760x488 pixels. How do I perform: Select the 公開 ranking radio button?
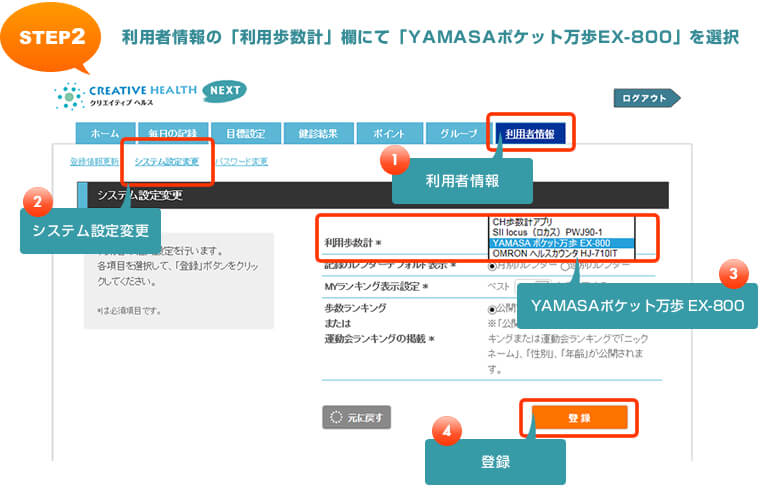(492, 309)
